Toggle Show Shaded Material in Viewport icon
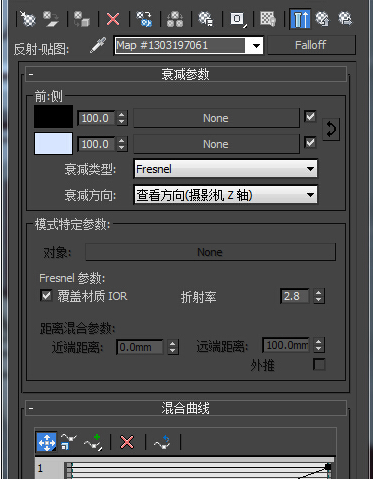378x479 pixels. coord(268,19)
